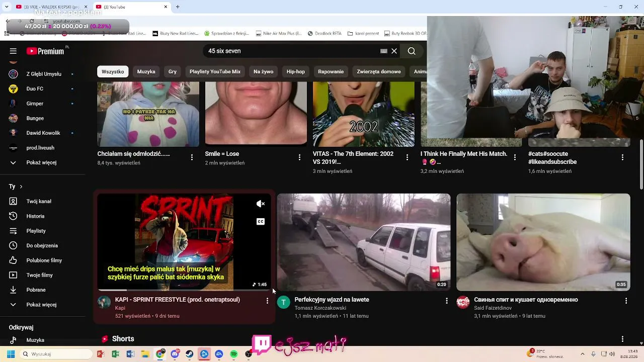Open options for I Think He Finally Met short
The width and height of the screenshot is (644, 362).
point(515,157)
